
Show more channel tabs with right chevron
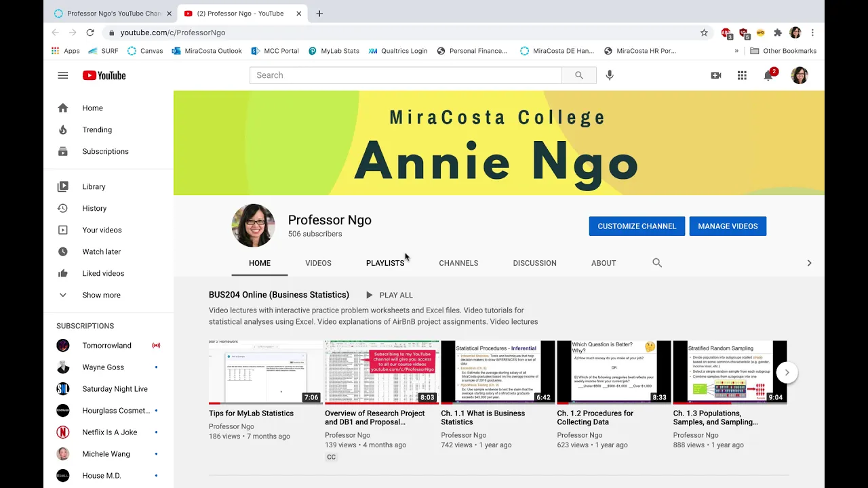pos(809,263)
